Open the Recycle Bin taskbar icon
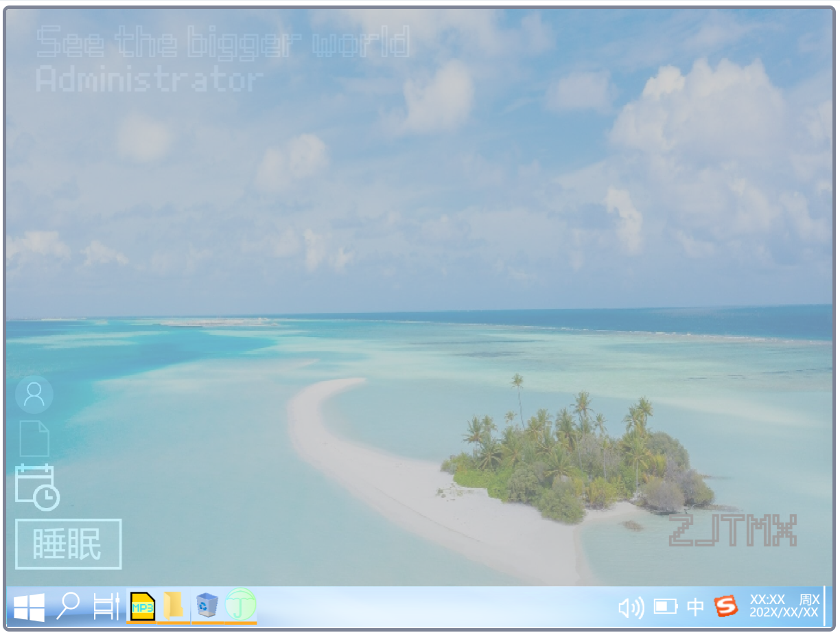Image resolution: width=840 pixels, height=635 pixels. point(207,605)
